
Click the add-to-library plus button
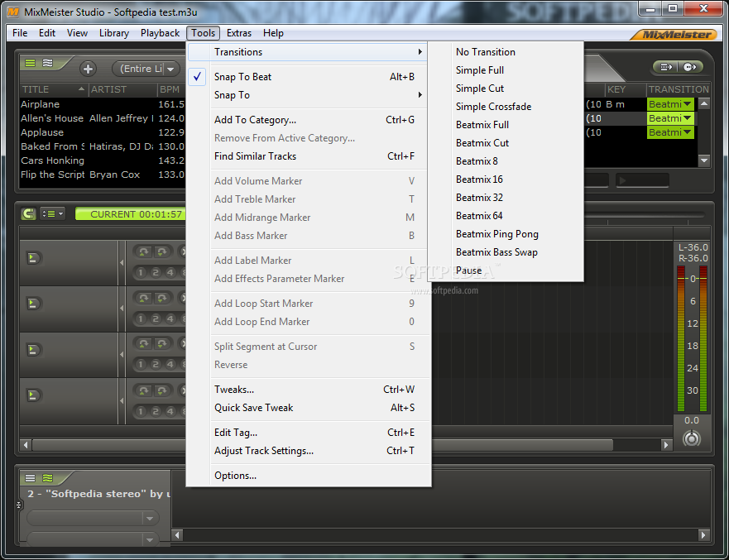(x=88, y=69)
